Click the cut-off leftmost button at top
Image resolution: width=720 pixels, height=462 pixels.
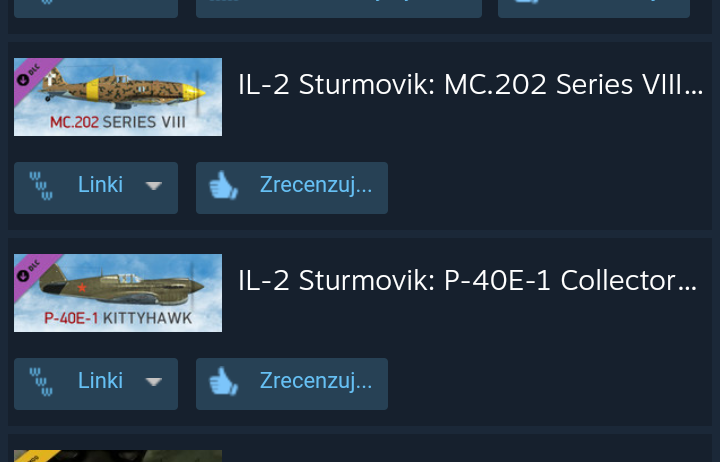[96, 9]
